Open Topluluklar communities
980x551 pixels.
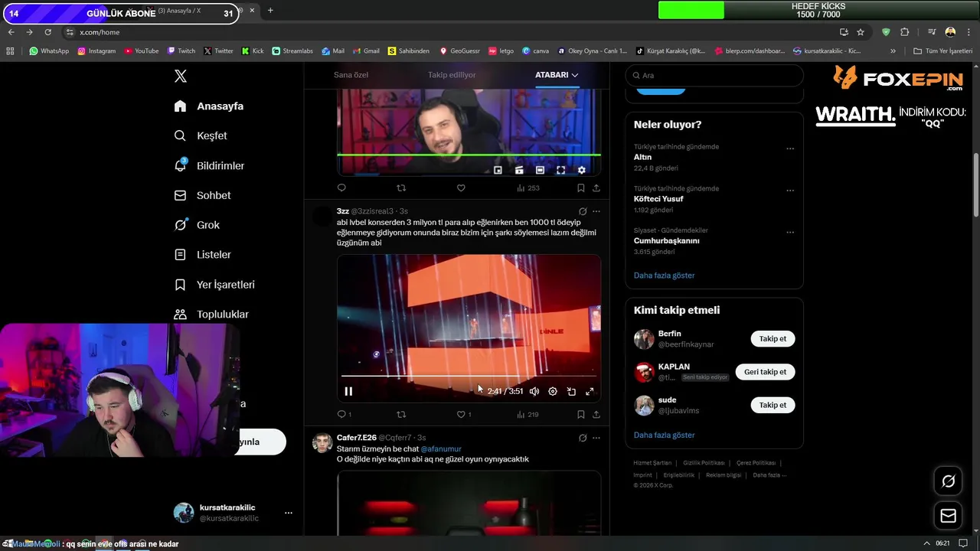coord(211,315)
